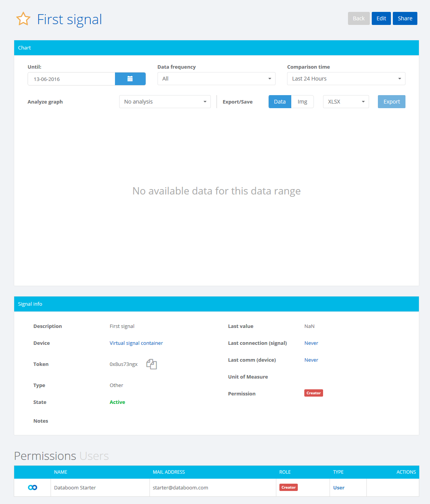Open the Virtual signal container link
This screenshot has width=430, height=504.
(x=136, y=343)
